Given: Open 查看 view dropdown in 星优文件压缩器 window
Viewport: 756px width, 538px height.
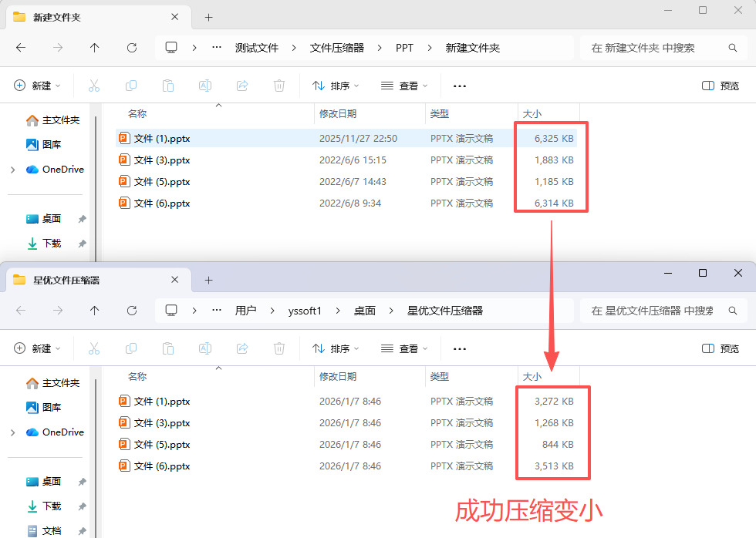Looking at the screenshot, I should (x=404, y=348).
